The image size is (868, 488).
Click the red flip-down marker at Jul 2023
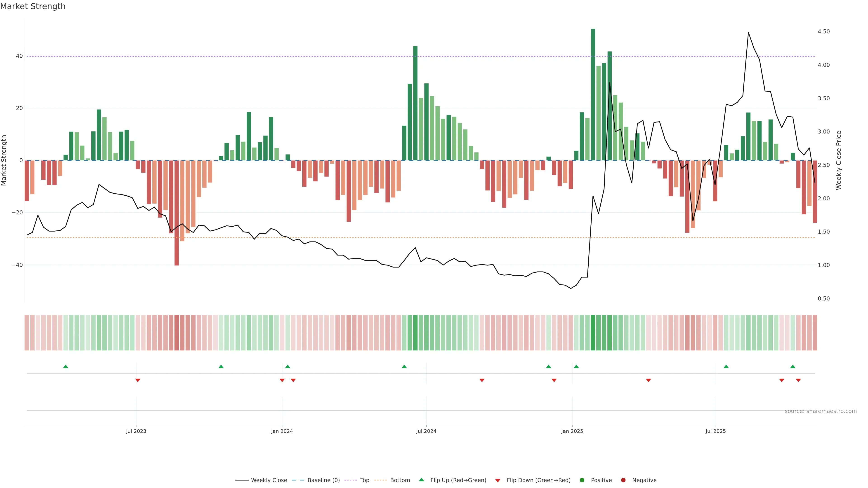coord(137,380)
